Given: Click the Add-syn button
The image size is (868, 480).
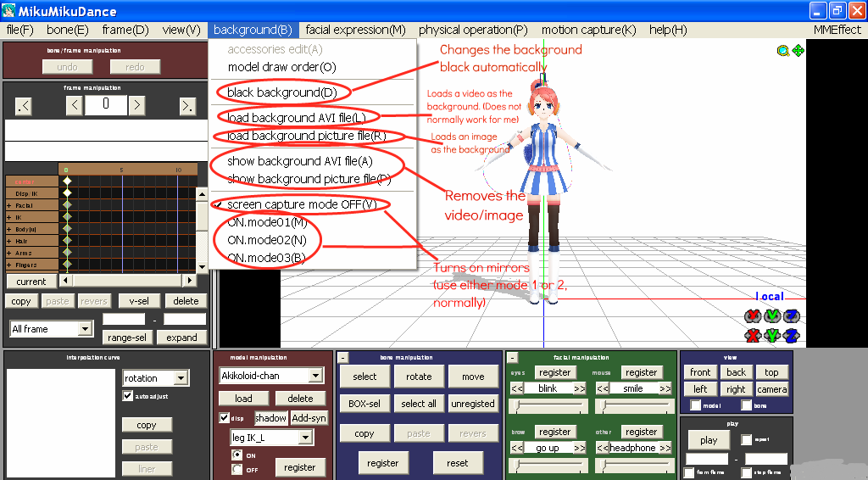Looking at the screenshot, I should click(x=309, y=418).
